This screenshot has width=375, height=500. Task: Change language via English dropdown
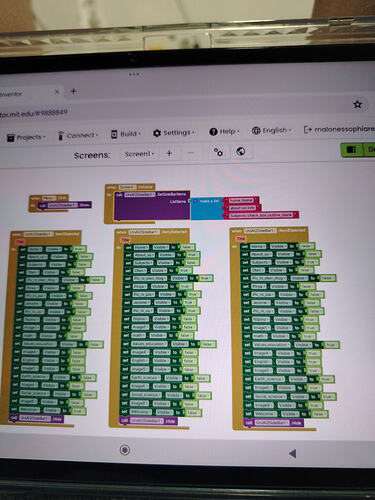pos(271,130)
